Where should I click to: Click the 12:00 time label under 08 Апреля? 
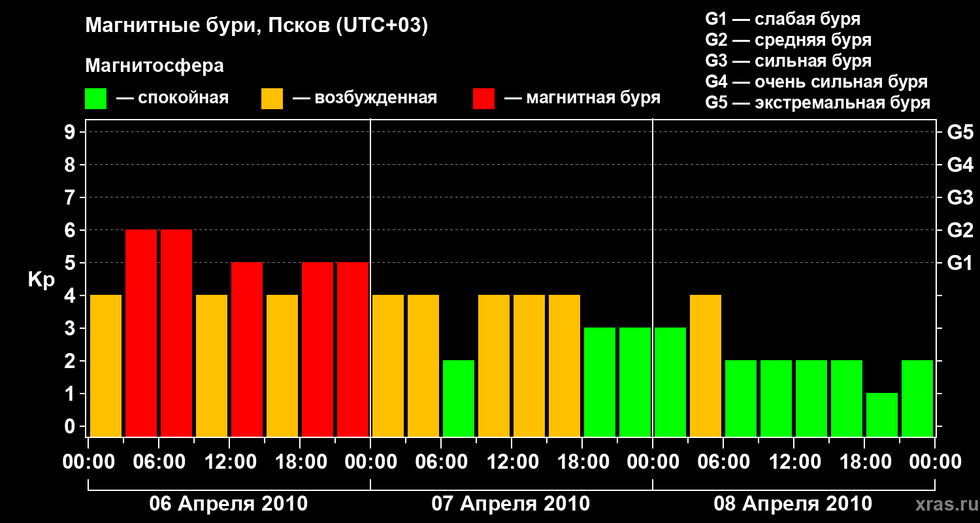(x=794, y=462)
